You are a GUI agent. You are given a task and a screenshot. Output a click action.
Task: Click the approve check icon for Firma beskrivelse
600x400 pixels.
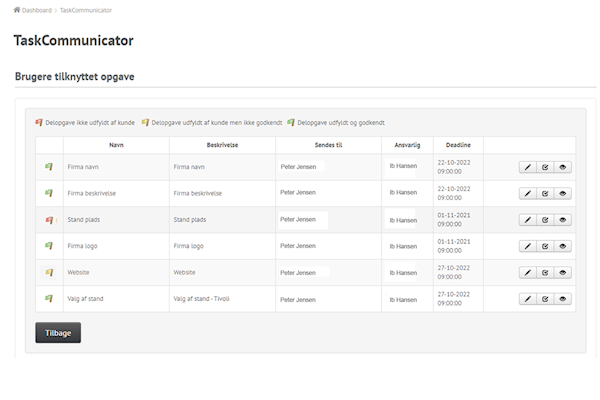(545, 193)
